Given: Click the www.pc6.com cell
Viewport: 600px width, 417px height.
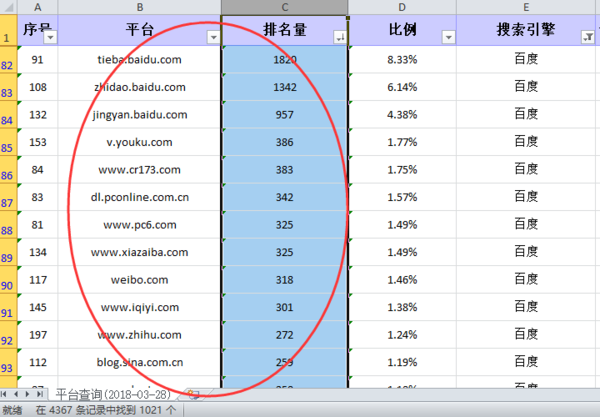Looking at the screenshot, I should click(140, 225).
